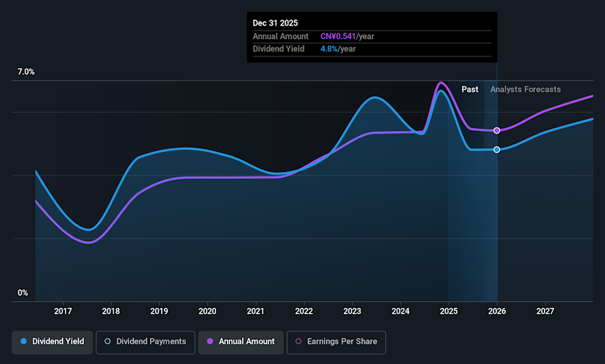Select the 2018 year label on the axis
605x364 pixels.
pos(111,311)
